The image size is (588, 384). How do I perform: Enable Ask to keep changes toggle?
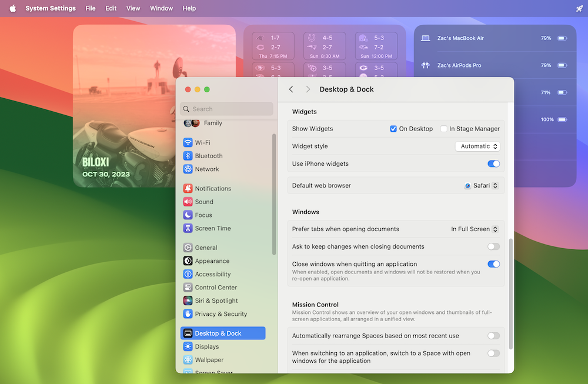[x=493, y=246]
